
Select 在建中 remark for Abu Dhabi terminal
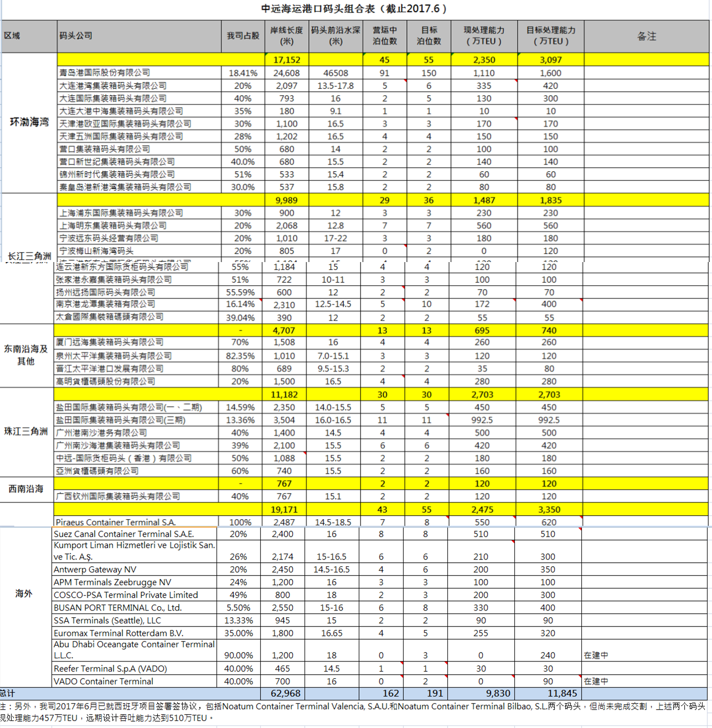596,655
